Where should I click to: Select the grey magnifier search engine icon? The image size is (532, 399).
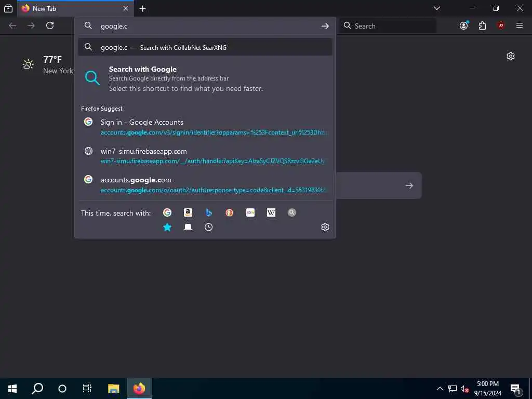pyautogui.click(x=292, y=212)
